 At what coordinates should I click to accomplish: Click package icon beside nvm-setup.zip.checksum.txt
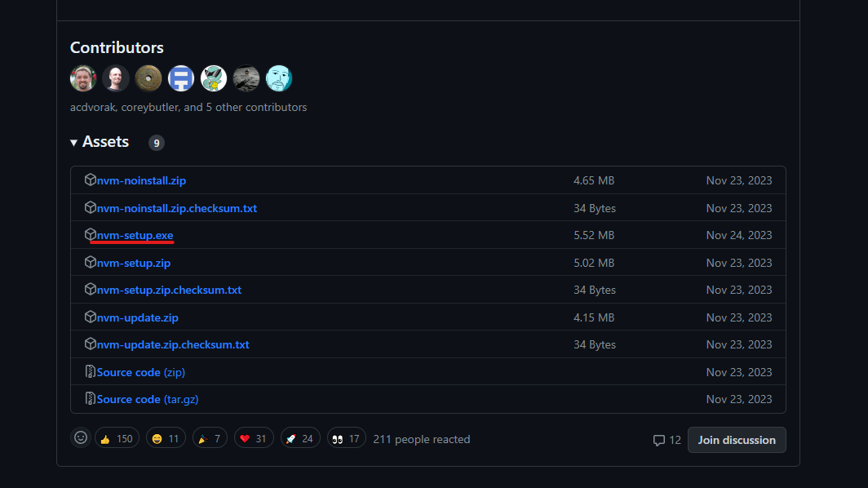91,289
